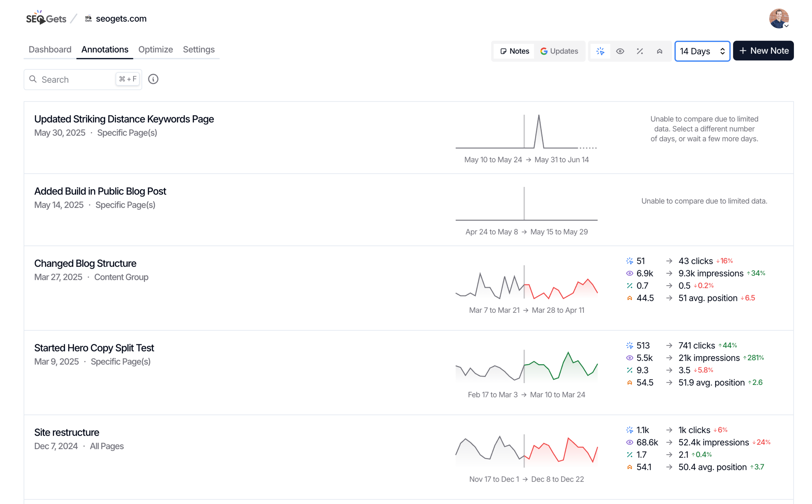
Task: Select the clicks metric icon in toolbar
Action: [600, 51]
